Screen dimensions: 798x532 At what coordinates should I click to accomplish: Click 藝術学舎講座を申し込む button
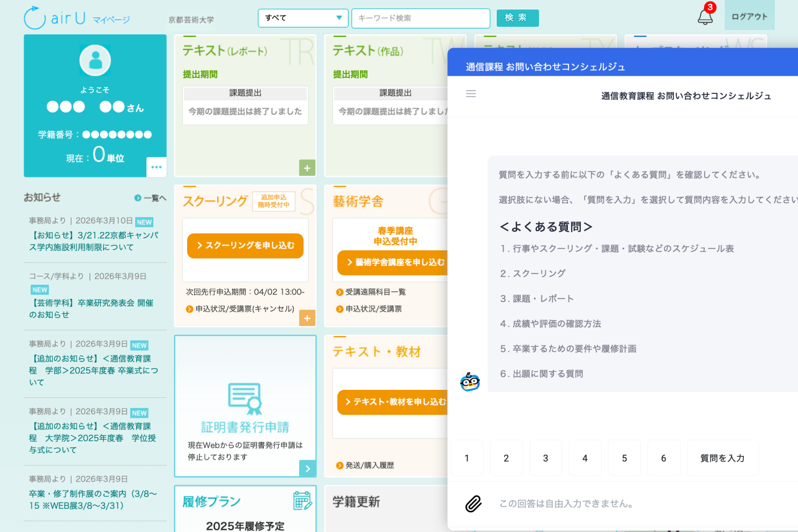(393, 263)
